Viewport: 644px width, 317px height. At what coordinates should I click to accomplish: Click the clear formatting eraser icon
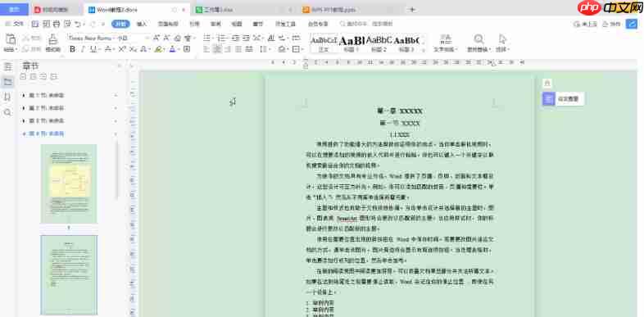point(178,38)
